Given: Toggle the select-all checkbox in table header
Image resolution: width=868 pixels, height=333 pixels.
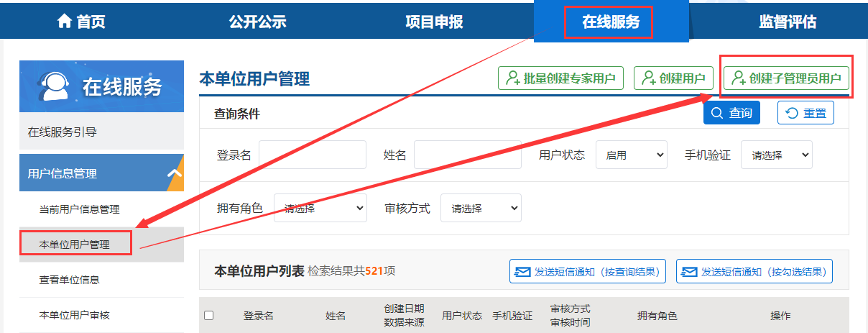Looking at the screenshot, I should [x=209, y=315].
